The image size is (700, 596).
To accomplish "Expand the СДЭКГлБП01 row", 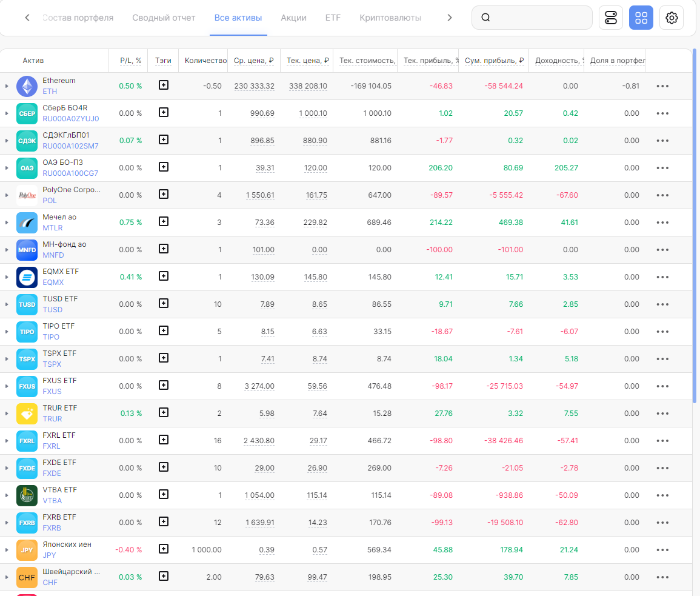I will tap(7, 141).
